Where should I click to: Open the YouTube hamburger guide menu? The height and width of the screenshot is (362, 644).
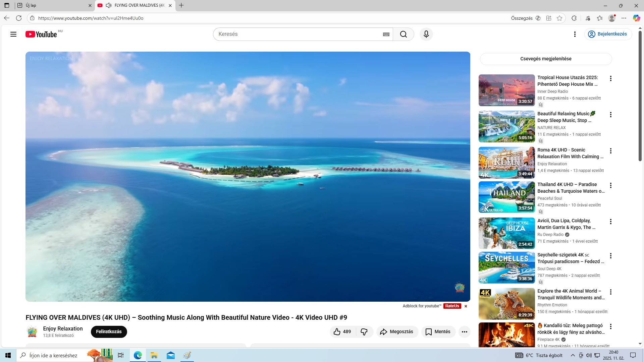pyautogui.click(x=13, y=34)
